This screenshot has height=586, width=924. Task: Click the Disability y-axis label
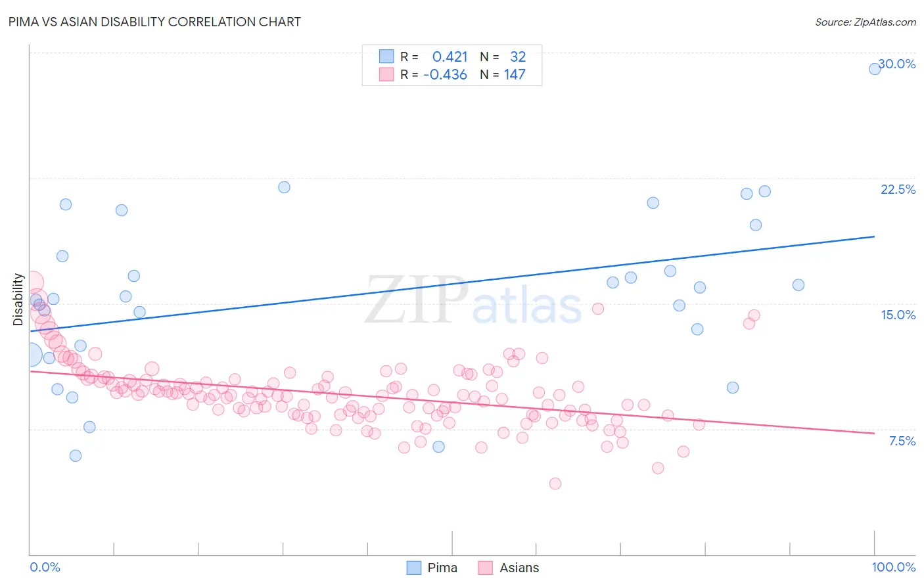point(18,300)
